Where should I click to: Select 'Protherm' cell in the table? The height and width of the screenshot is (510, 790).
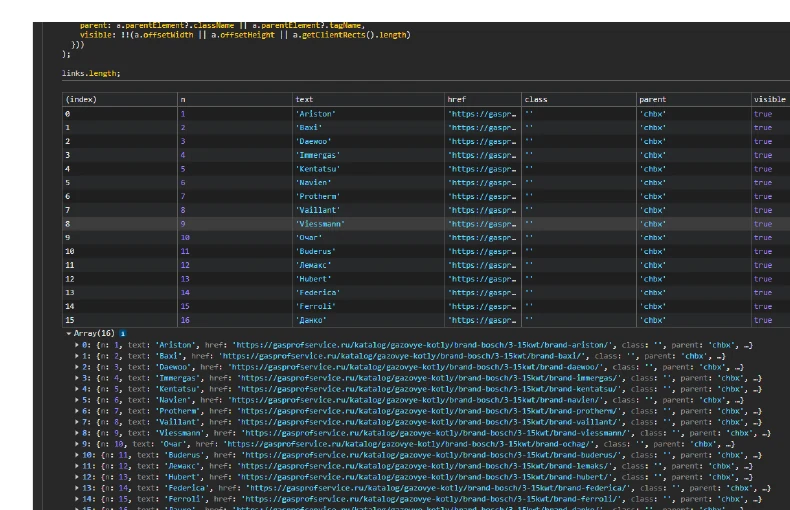click(368, 197)
